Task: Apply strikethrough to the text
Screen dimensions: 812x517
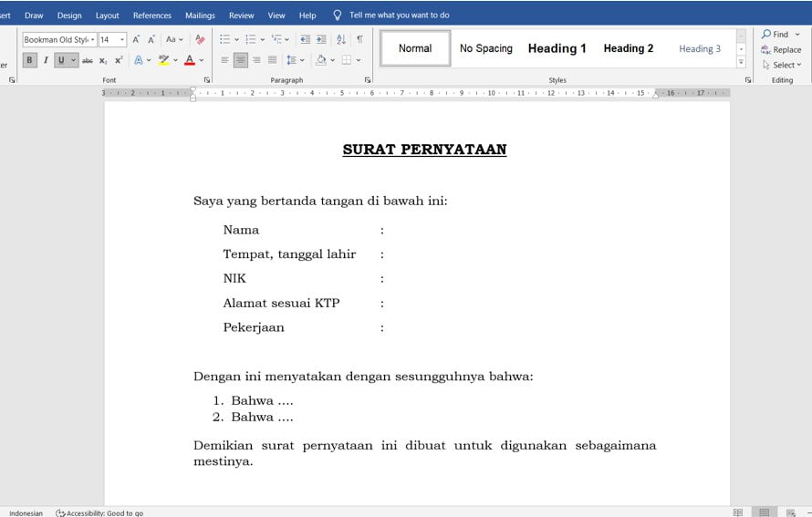Action: [88, 60]
